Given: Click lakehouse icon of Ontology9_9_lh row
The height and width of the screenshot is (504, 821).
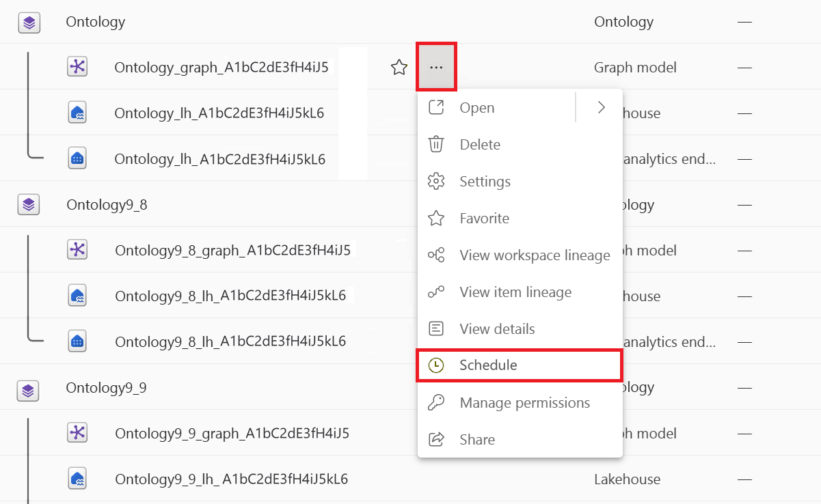Looking at the screenshot, I should pos(77,478).
